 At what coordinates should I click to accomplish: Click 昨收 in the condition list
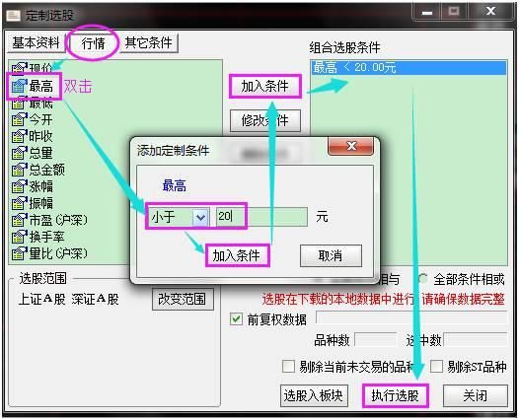click(x=40, y=136)
